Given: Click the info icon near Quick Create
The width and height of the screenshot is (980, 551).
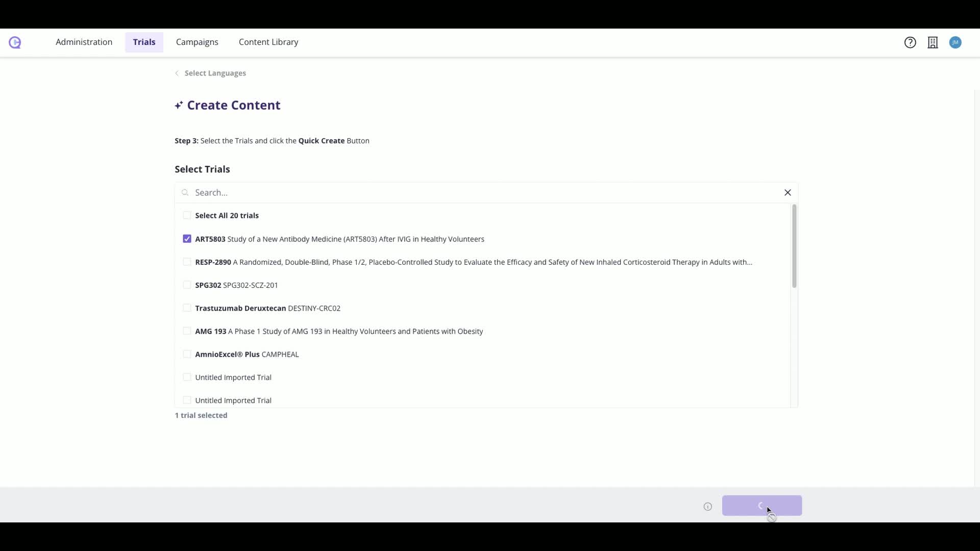Looking at the screenshot, I should (707, 507).
